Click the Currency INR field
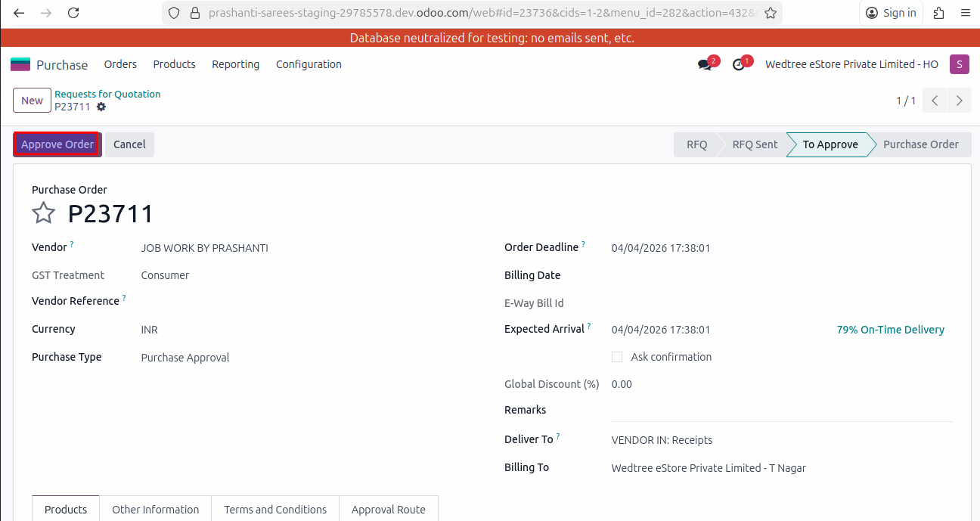This screenshot has height=521, width=980. click(x=150, y=330)
